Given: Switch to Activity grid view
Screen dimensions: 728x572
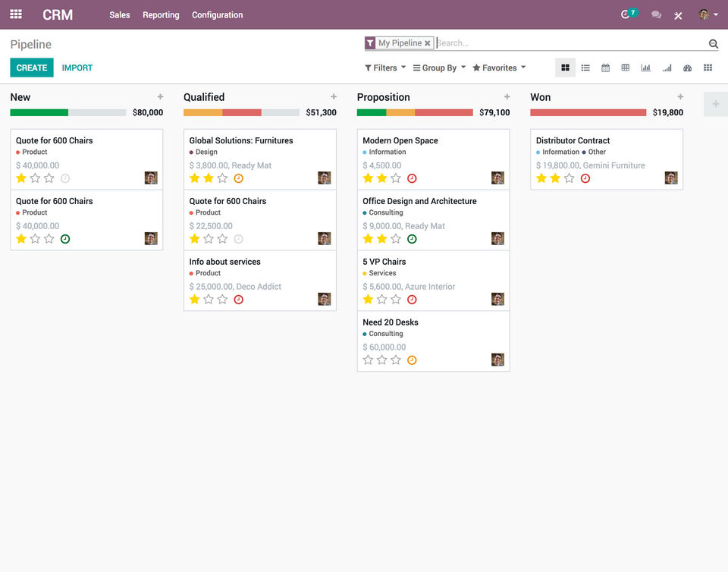Looking at the screenshot, I should pyautogui.click(x=708, y=68).
